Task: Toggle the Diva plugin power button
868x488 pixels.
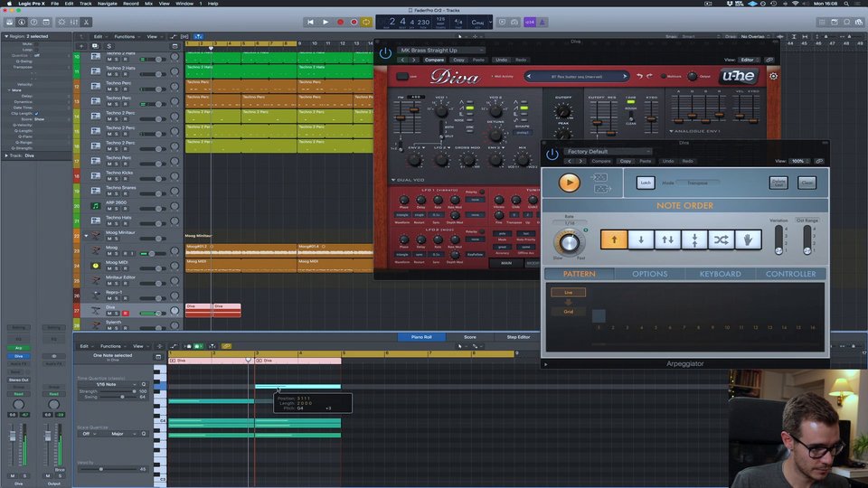Action: click(385, 53)
